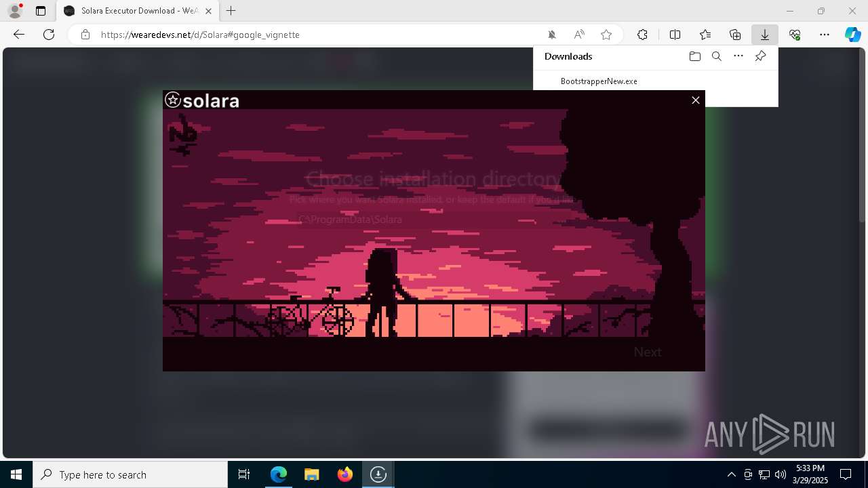
Task: Open Browser essentials
Action: point(795,35)
